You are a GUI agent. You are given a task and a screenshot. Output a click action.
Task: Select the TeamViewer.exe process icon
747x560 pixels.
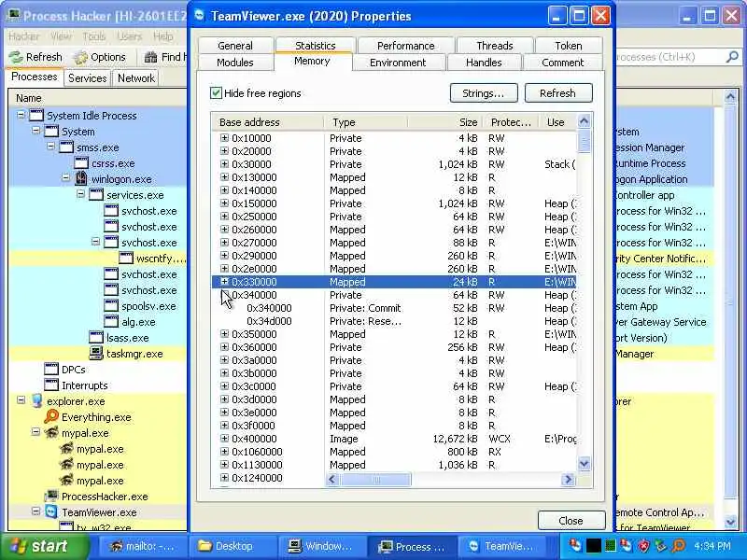point(51,511)
